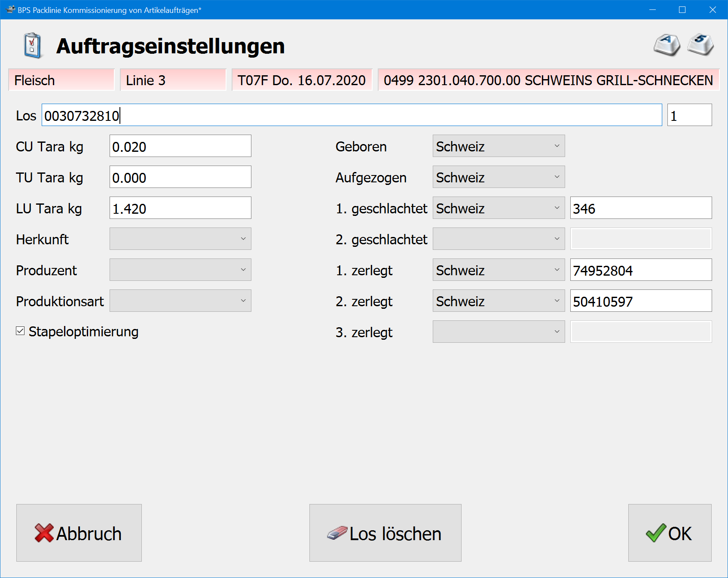Click the Linie 3 header field

[173, 80]
